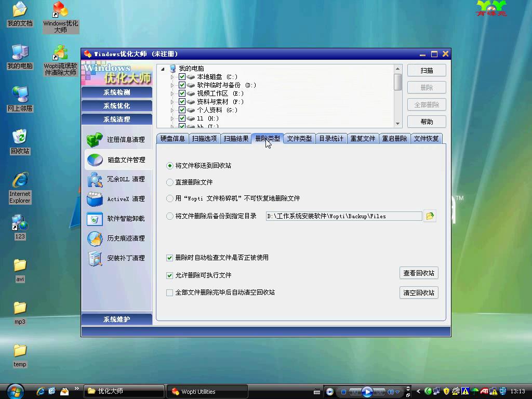
Task: Switch to the 硬盘信息 tab
Action: (172, 138)
